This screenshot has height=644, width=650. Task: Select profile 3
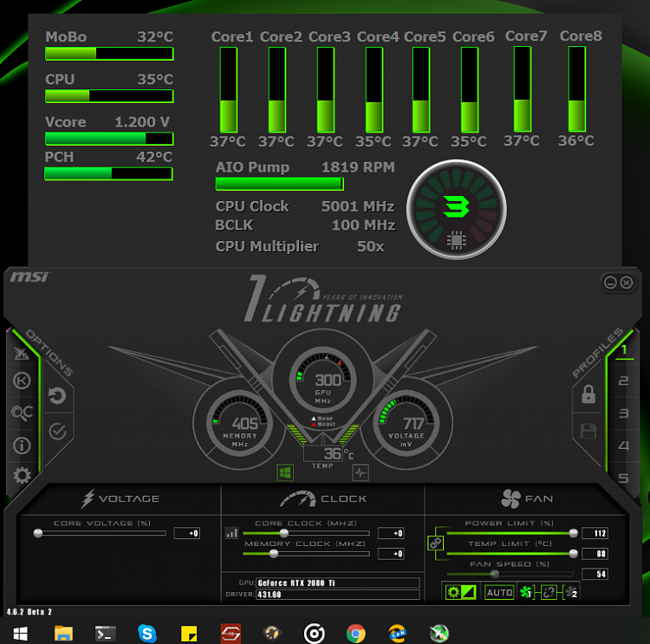623,413
